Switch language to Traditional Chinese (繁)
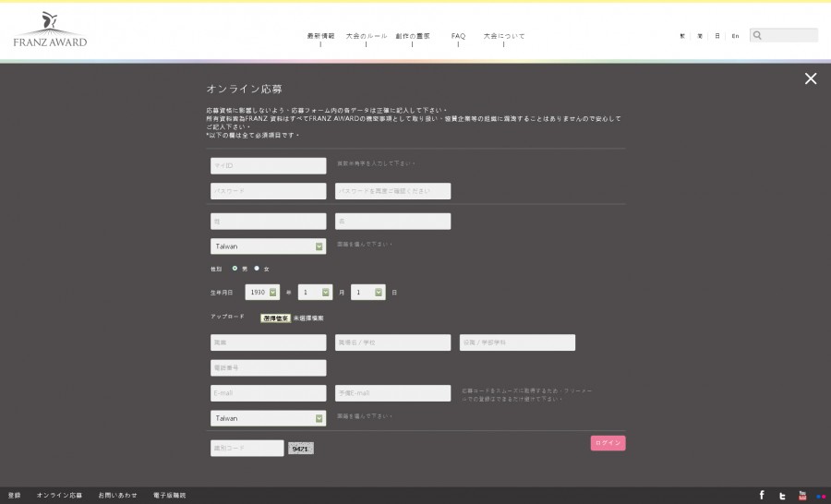 tap(682, 36)
